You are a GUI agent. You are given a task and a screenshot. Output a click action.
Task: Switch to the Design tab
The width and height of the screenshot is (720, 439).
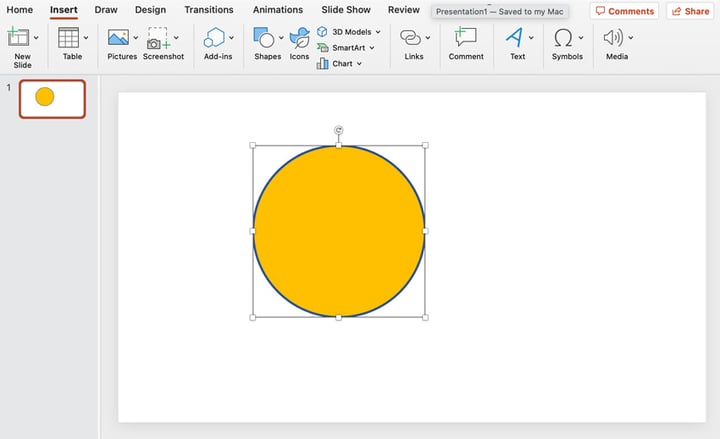coord(150,10)
